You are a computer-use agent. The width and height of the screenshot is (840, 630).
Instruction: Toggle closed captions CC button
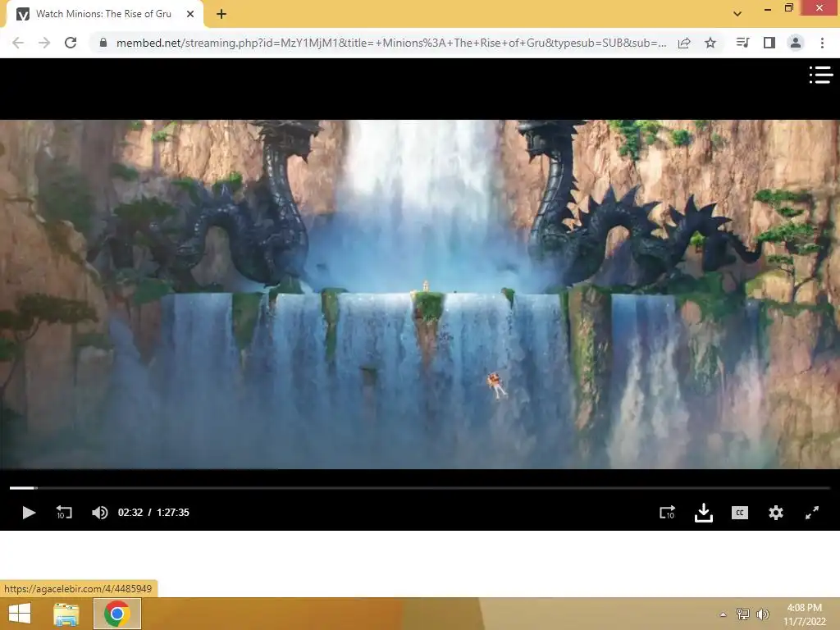pyautogui.click(x=740, y=513)
